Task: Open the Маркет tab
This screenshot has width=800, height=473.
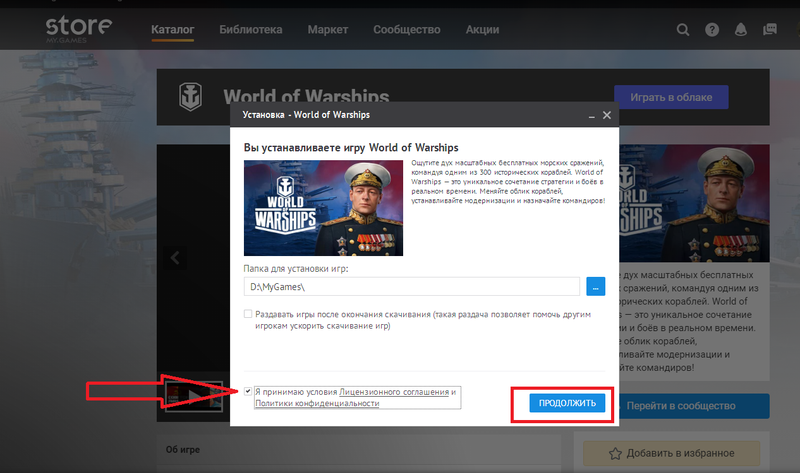Action: click(x=328, y=30)
